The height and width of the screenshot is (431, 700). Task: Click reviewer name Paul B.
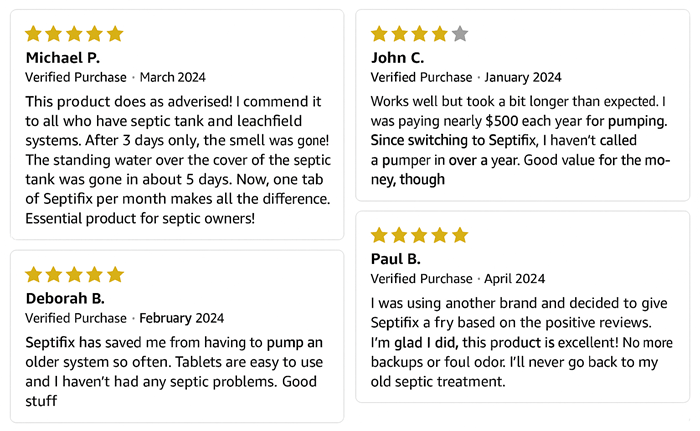click(x=397, y=259)
